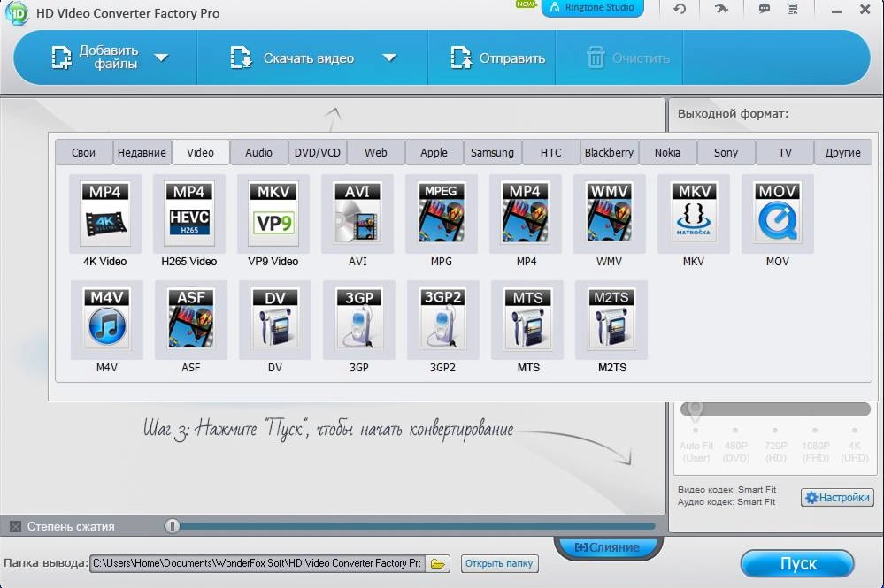Expand the Добавить файлы dropdown arrow
884x588 pixels.
pyautogui.click(x=162, y=57)
